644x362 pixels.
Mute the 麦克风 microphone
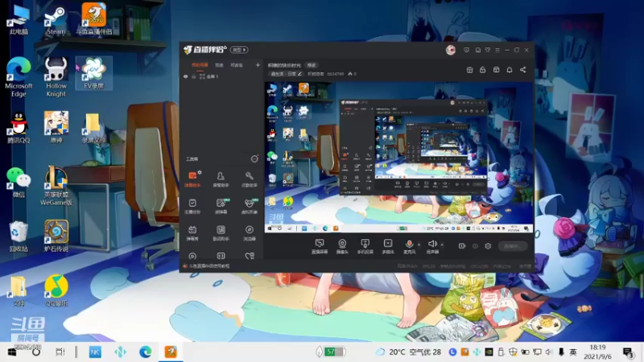[409, 247]
